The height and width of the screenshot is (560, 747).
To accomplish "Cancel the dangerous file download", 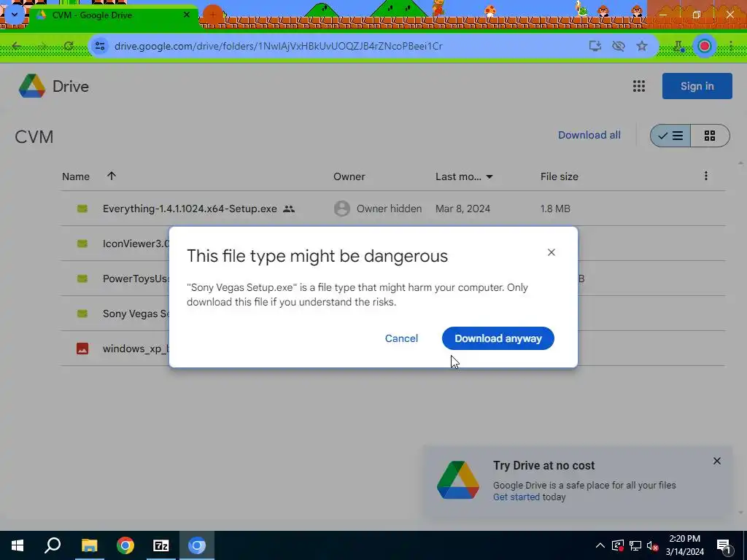I will (x=401, y=338).
